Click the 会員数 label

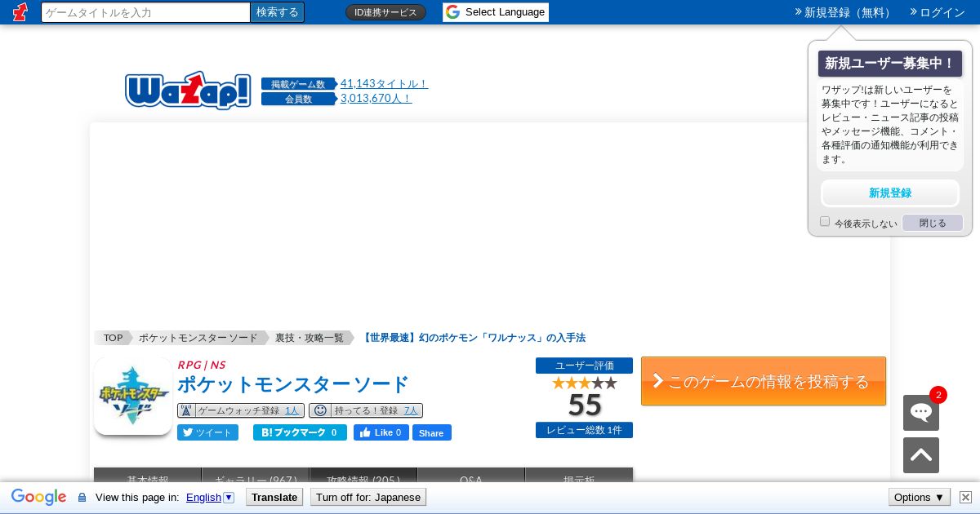click(x=298, y=99)
